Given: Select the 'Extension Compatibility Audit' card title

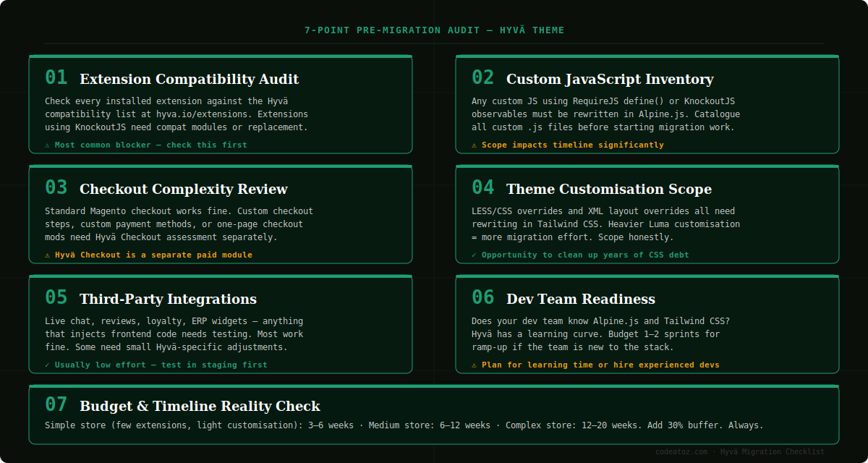Looking at the screenshot, I should pos(189,79).
